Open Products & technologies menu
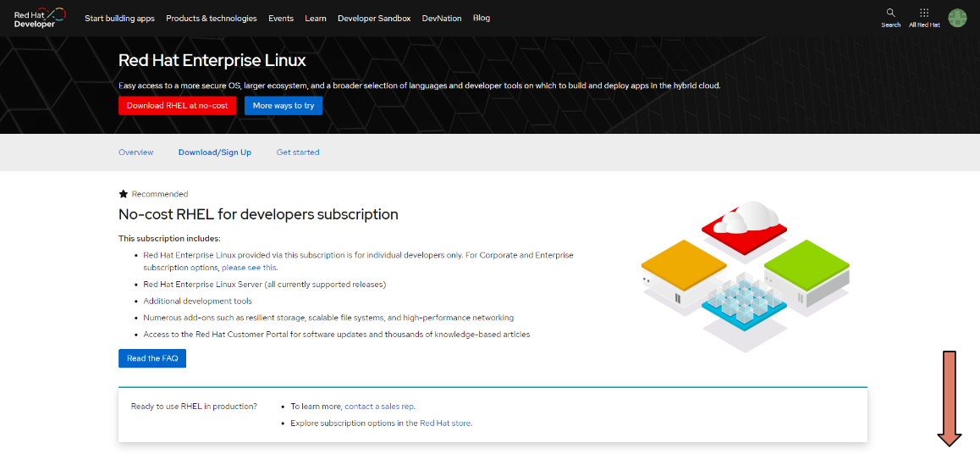 pos(212,18)
